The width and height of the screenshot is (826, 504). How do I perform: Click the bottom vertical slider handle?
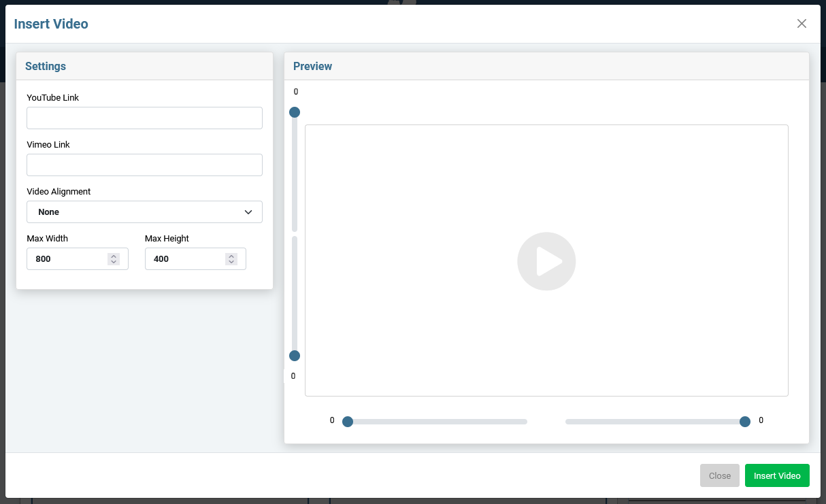[295, 356]
